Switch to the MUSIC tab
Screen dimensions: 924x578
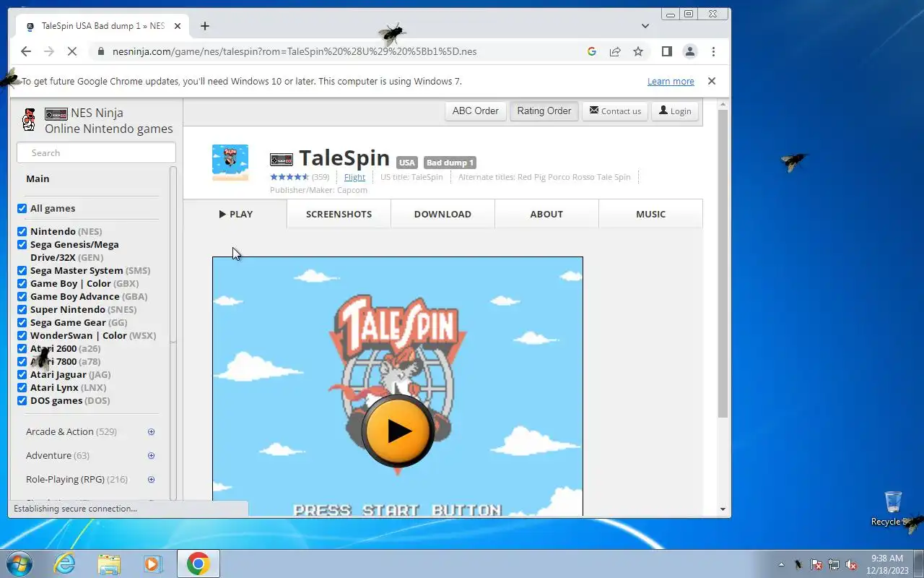[x=650, y=214]
